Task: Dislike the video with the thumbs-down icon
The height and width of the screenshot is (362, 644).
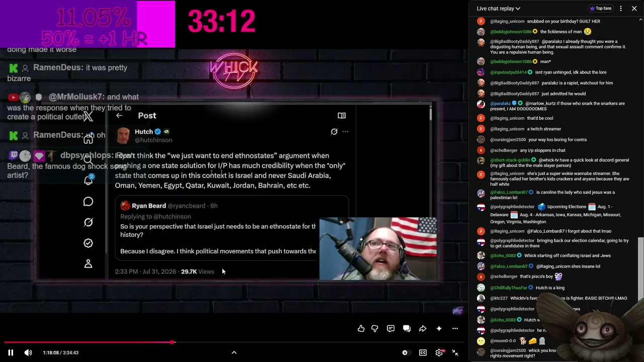Action: [375, 328]
